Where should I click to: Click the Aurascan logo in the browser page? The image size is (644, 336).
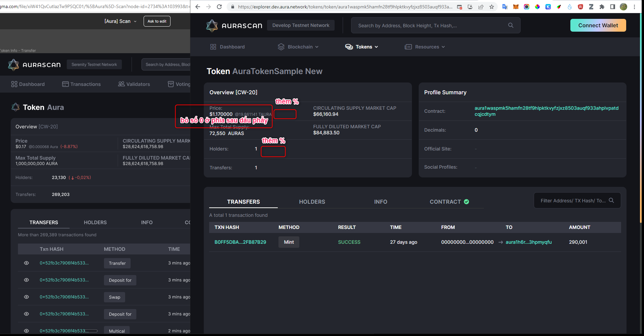pos(234,26)
